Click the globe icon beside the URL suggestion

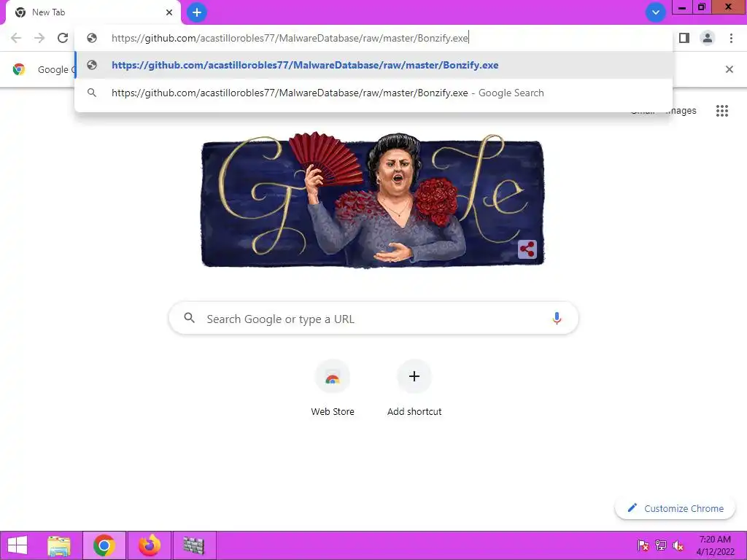[92, 65]
